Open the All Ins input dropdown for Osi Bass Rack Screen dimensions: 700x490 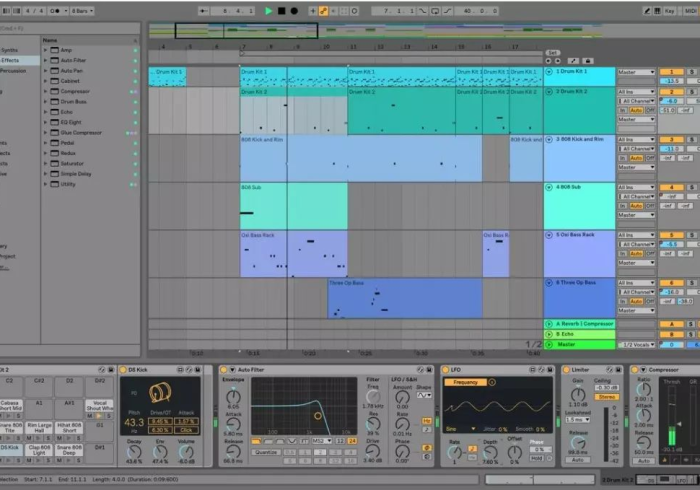pos(636,235)
